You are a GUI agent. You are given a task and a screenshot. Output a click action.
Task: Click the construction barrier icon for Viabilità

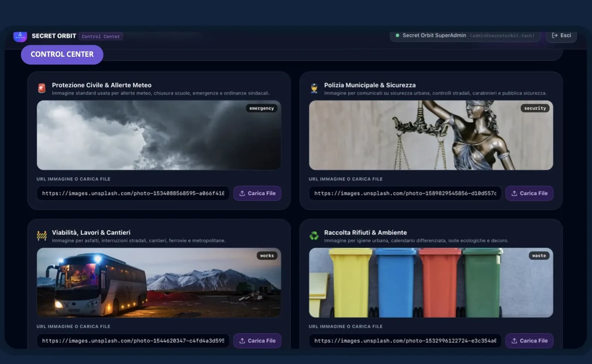tap(42, 236)
